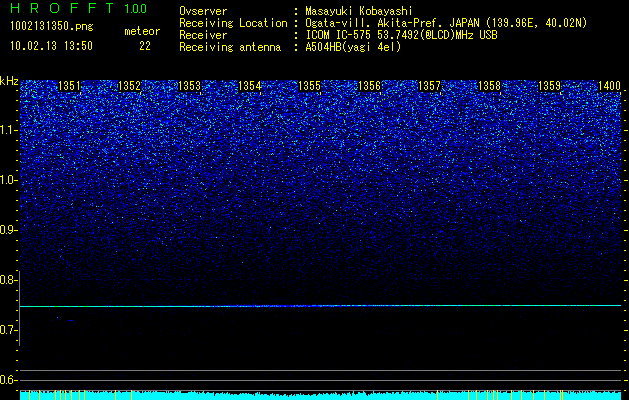Click the 1356 time marker
Image resolution: width=629 pixels, height=400 pixels.
point(369,86)
